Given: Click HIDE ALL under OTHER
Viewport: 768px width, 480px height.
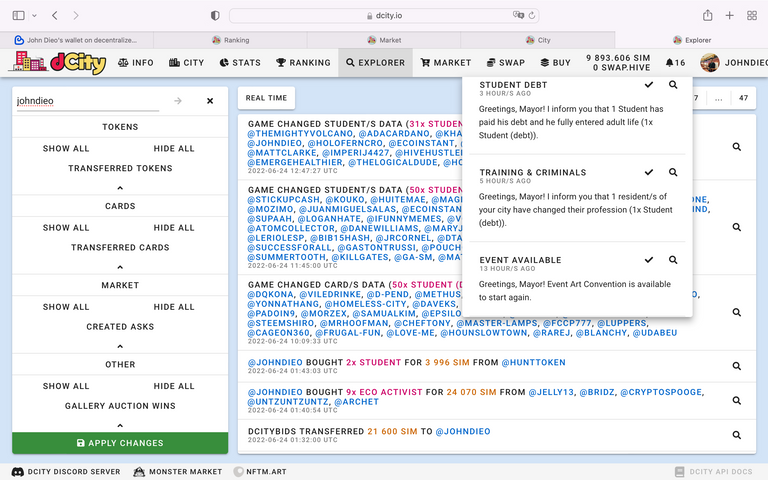Looking at the screenshot, I should (x=174, y=386).
